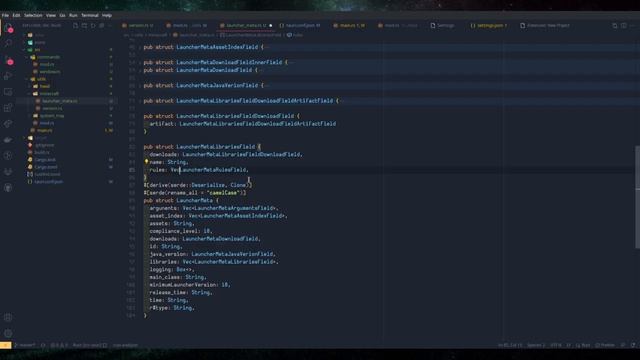Open the Run menu
640x360 pixels.
73,16
